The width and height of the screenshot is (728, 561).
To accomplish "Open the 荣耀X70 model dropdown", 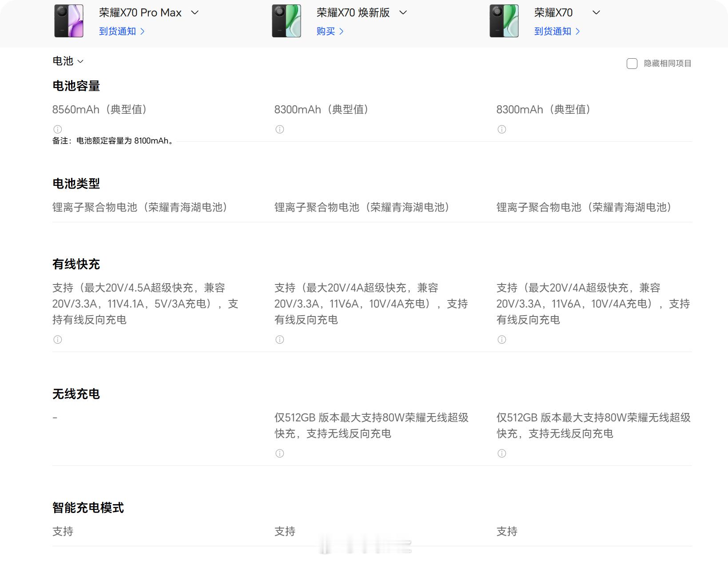I will pyautogui.click(x=597, y=12).
